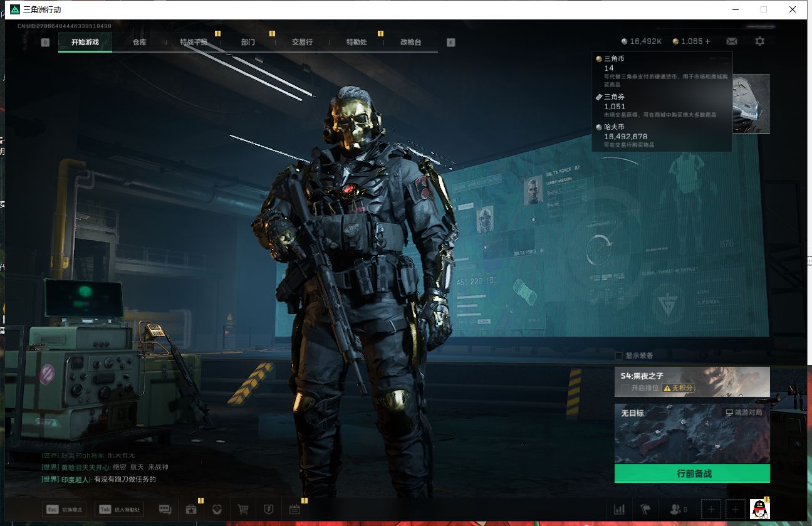
Task: Open the shopping cart store icon
Action: tap(243, 509)
